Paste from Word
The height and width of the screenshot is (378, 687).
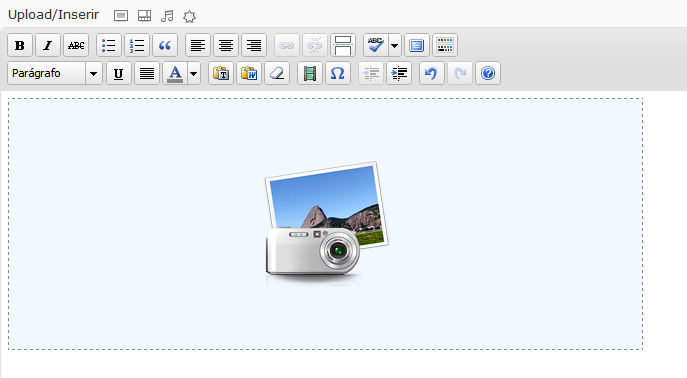click(249, 73)
